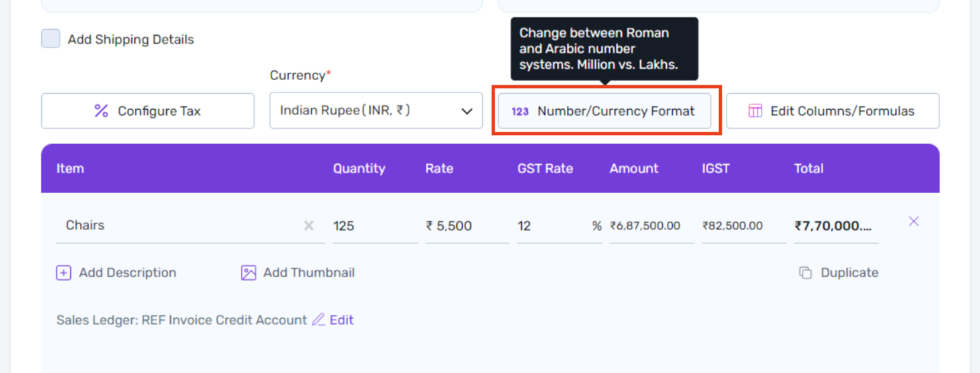The height and width of the screenshot is (373, 980).
Task: Open the Configure Tax button
Action: coord(148,111)
